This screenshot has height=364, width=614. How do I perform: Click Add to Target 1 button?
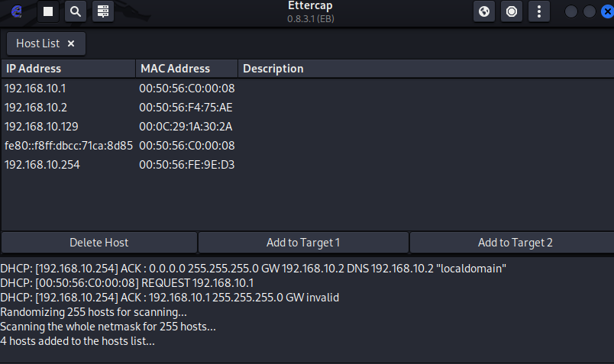pos(303,243)
